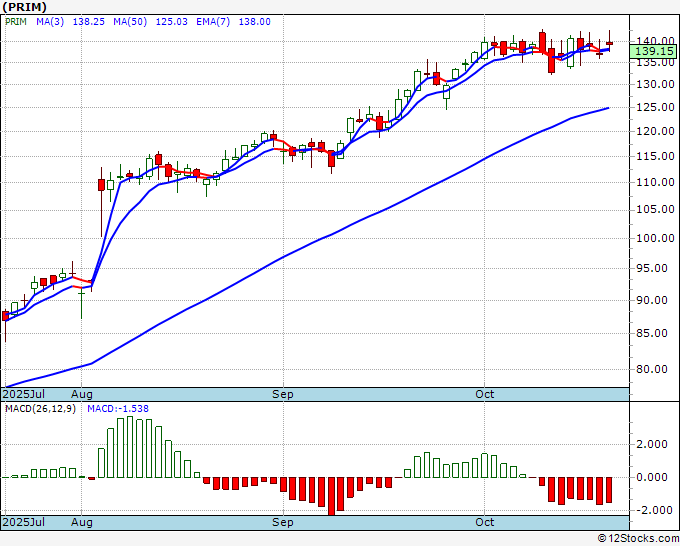
Task: Click the Oct label on price chart axis
Action: point(484,394)
